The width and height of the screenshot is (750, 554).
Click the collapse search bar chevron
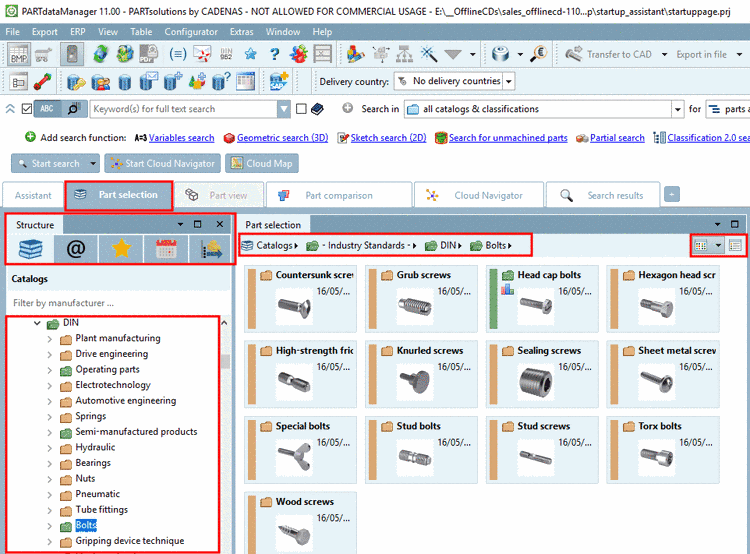[x=10, y=109]
